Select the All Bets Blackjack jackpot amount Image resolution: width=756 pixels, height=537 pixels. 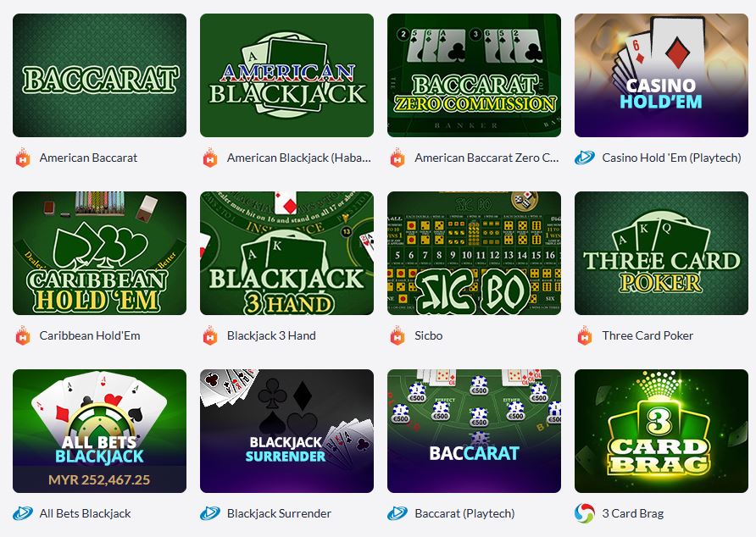[99, 479]
